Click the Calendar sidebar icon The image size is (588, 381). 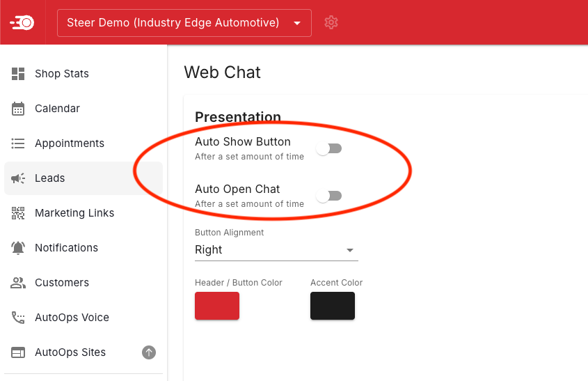coord(18,109)
